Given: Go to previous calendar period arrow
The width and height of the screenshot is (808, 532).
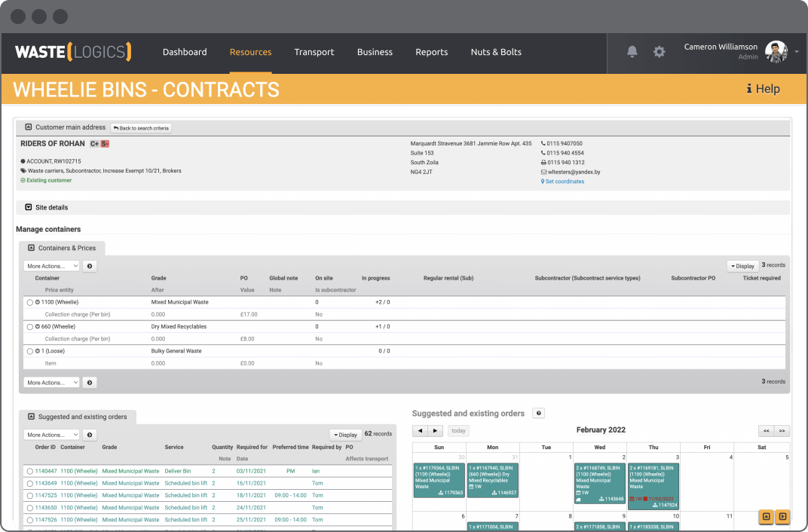Looking at the screenshot, I should 420,430.
